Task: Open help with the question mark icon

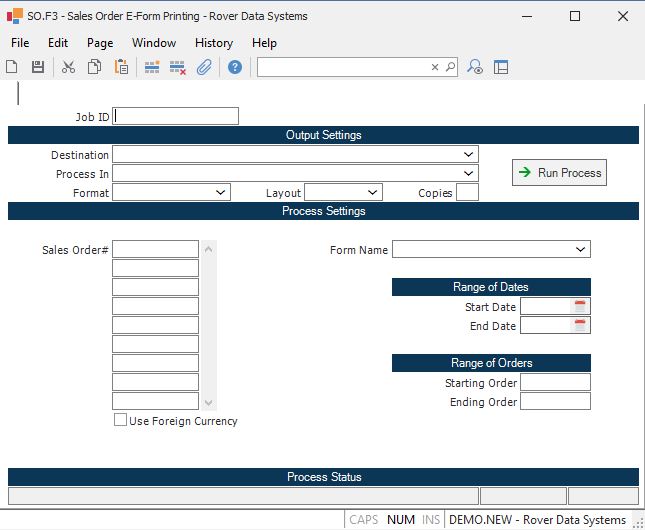Action: pyautogui.click(x=235, y=67)
